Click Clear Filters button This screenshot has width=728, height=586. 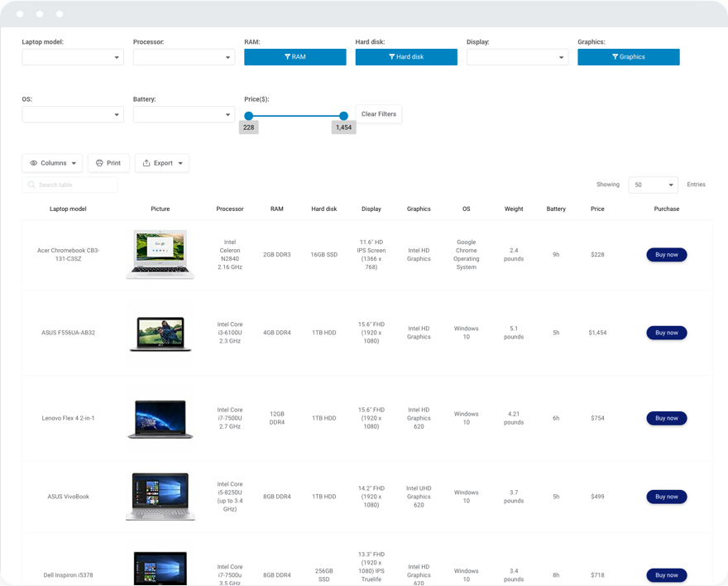pos(379,114)
